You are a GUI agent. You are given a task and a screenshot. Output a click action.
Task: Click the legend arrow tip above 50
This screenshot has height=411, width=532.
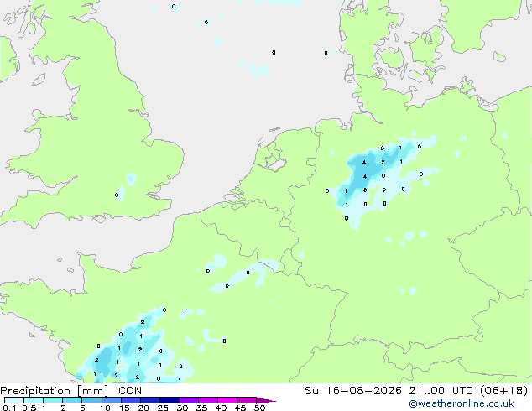pyautogui.click(x=266, y=400)
